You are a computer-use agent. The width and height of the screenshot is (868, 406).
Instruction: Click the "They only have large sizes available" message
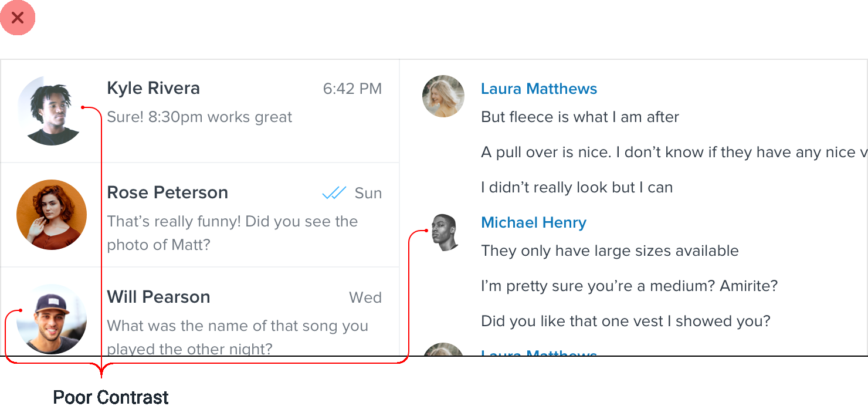609,251
